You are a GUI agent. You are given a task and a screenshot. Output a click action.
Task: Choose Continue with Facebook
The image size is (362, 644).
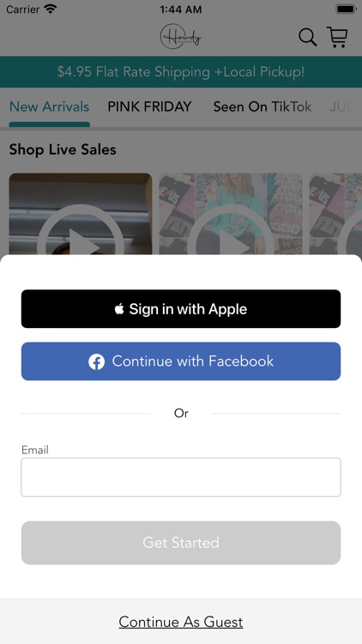[x=181, y=361]
